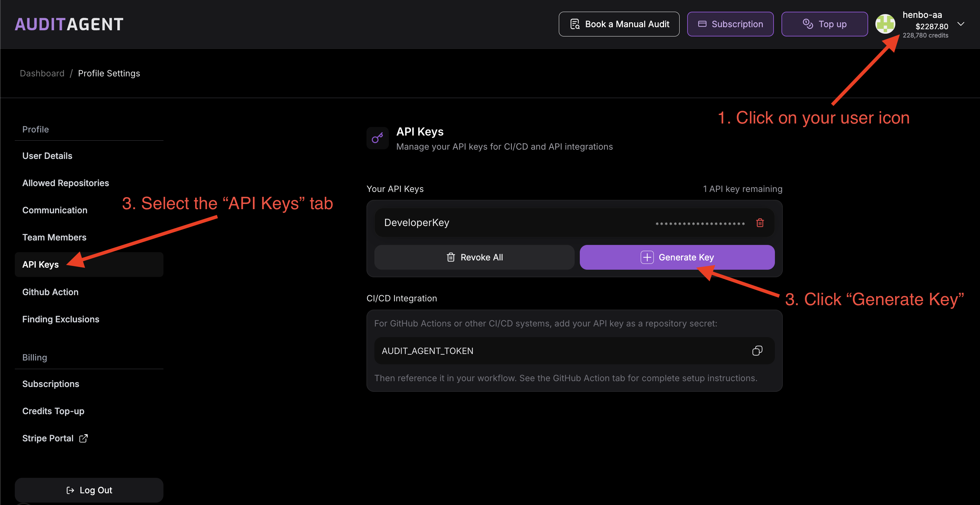Screen dimensions: 980x505
Task: Open the Allowed Repositories settings
Action: (65, 183)
